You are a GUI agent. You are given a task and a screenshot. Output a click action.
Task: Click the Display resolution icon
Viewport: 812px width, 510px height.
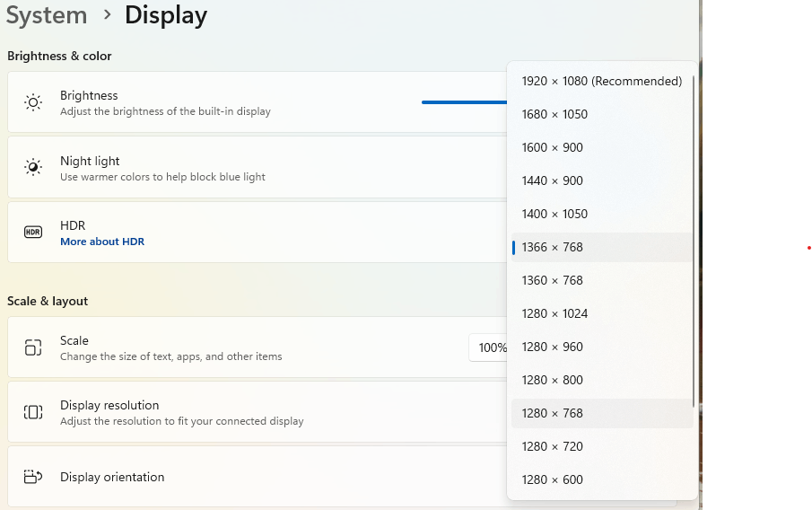pos(33,412)
